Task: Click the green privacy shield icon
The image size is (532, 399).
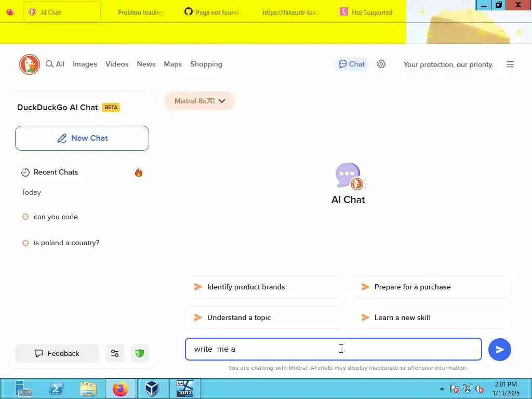Action: click(x=140, y=353)
